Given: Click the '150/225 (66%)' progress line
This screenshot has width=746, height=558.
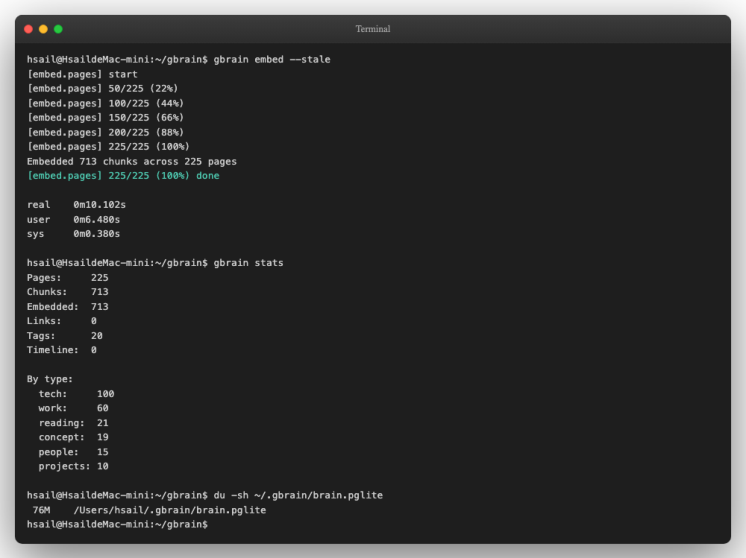Looking at the screenshot, I should tap(105, 117).
